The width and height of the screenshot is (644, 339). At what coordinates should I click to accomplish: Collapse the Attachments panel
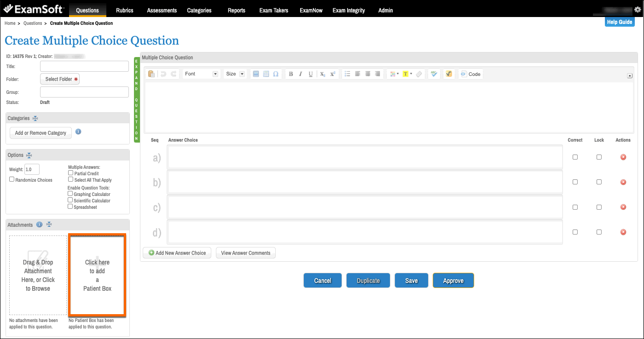tap(49, 224)
